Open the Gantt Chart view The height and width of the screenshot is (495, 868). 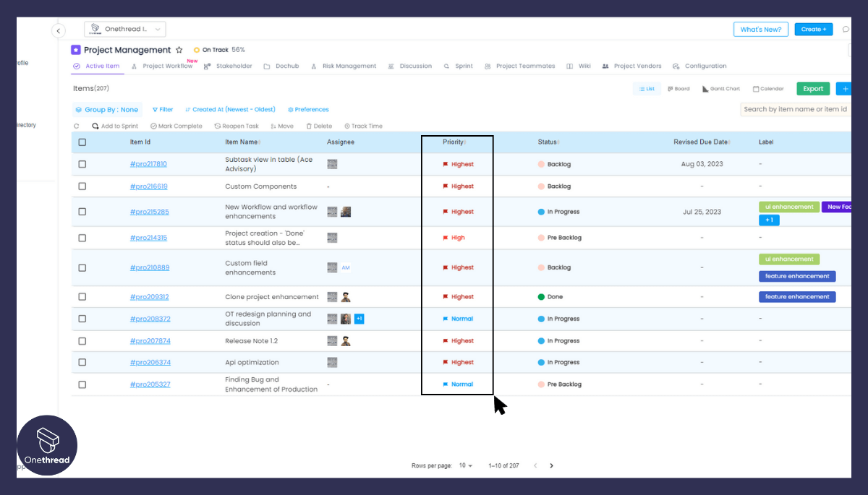[722, 88]
